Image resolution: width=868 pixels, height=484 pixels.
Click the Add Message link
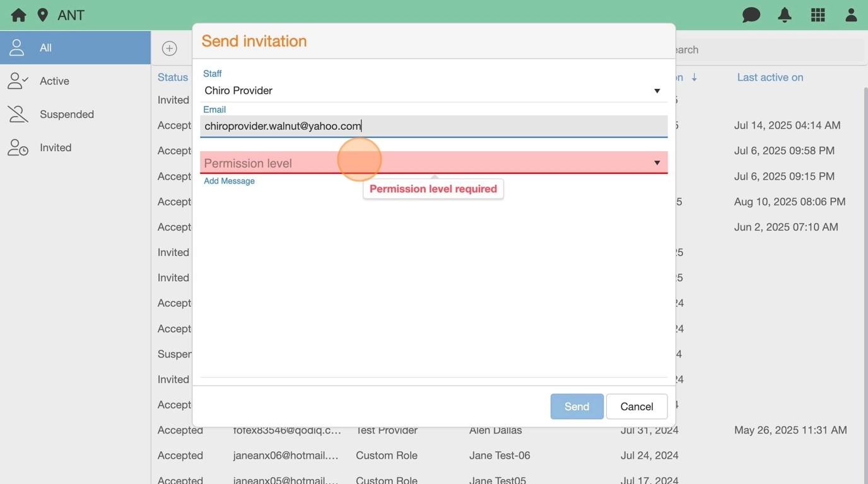point(229,181)
